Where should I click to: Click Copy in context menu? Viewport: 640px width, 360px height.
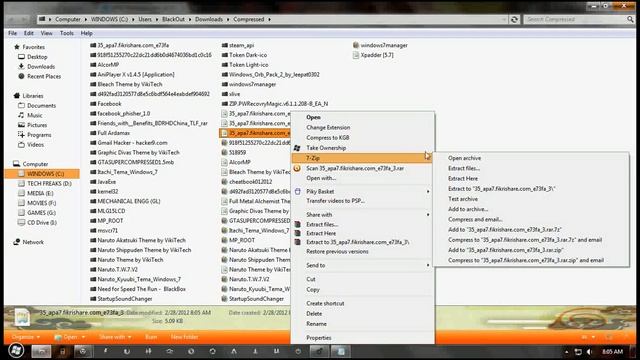[313, 289]
